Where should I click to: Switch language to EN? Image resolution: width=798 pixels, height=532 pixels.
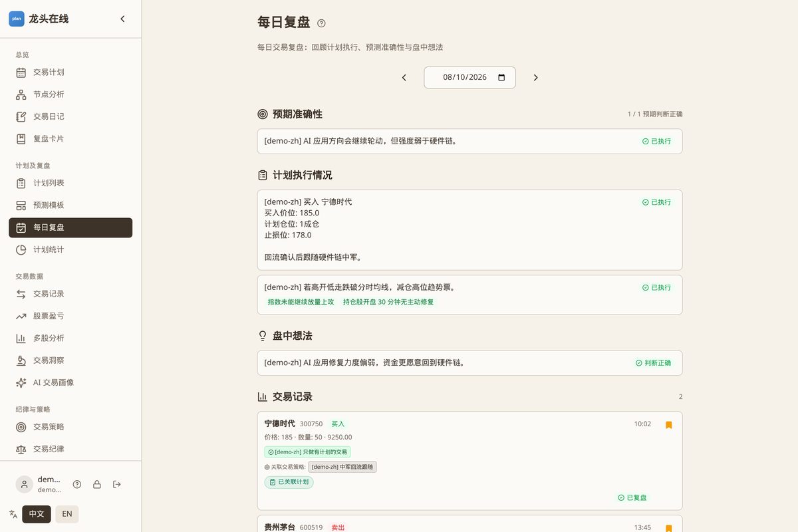[x=67, y=514]
